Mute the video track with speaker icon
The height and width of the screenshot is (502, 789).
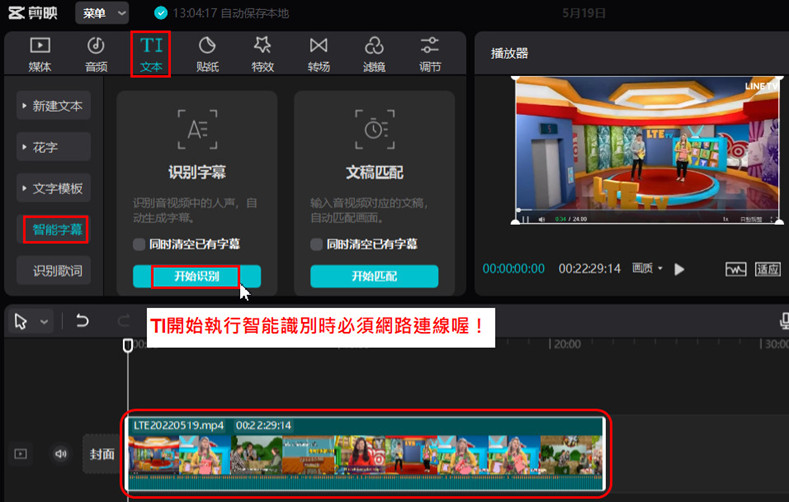click(61, 454)
